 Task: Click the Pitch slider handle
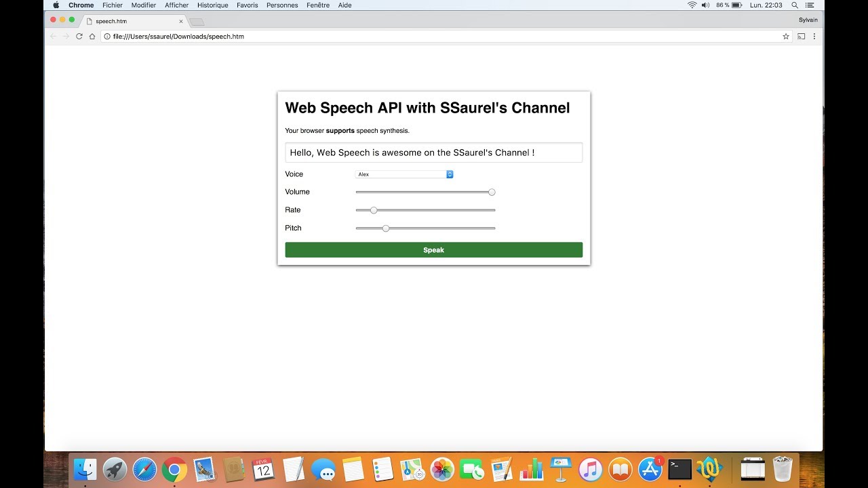pyautogui.click(x=386, y=228)
